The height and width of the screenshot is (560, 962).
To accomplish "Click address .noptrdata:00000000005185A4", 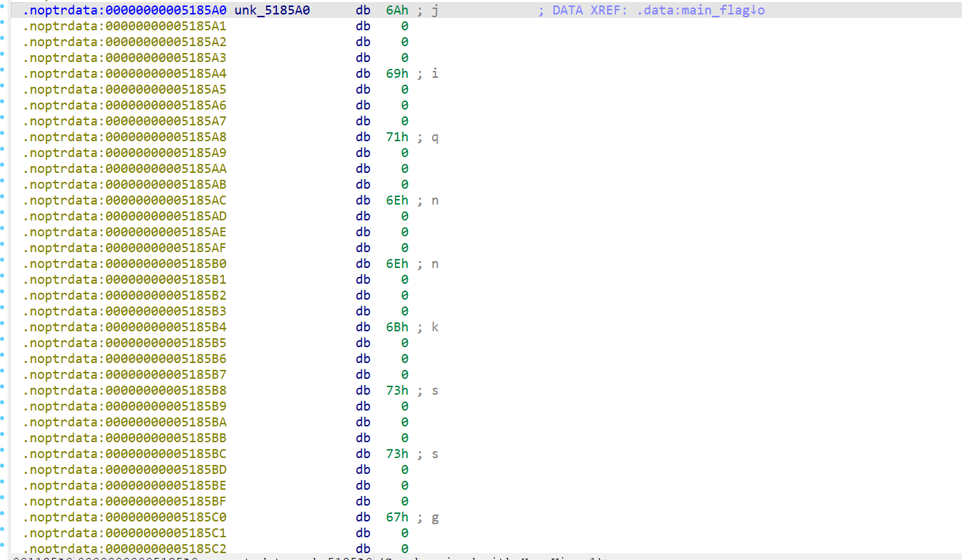I will [125, 74].
